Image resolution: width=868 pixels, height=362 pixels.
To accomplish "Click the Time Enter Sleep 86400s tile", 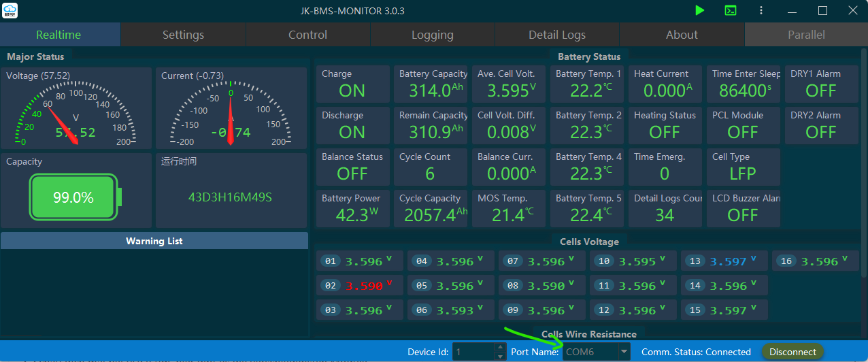I will tap(744, 84).
